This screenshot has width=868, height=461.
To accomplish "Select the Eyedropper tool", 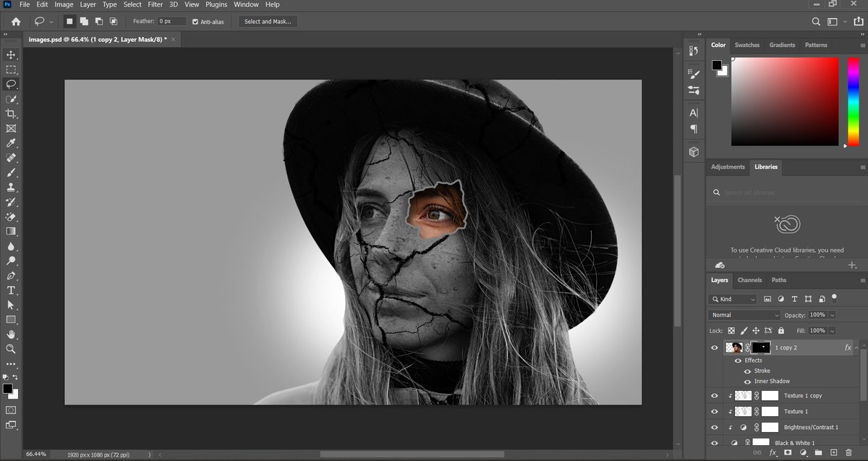I will coord(11,143).
